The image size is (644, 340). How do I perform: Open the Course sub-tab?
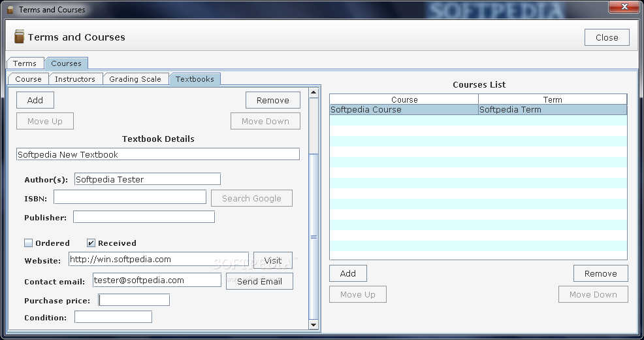(28, 79)
